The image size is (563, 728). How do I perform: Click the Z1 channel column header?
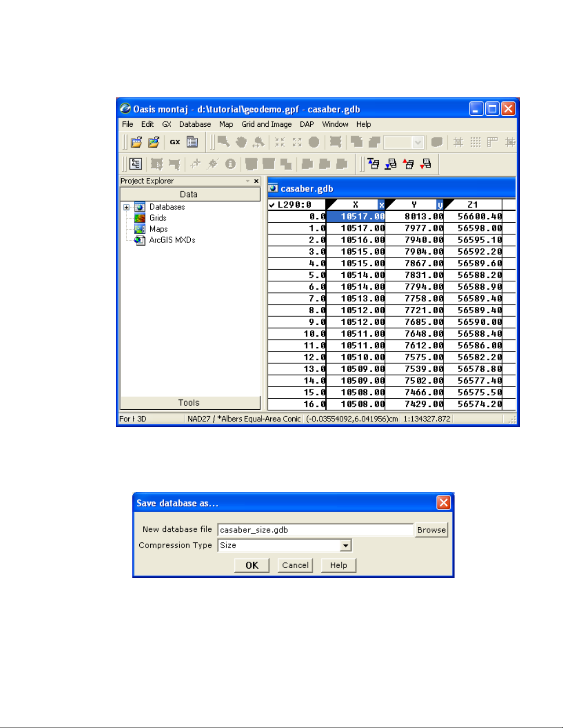tap(473, 205)
